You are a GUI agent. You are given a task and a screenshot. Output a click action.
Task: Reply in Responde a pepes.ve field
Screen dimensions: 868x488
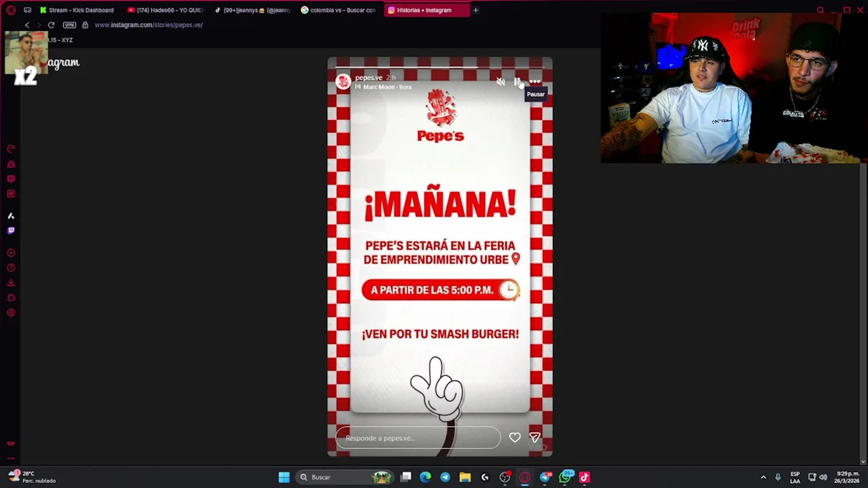pos(418,438)
